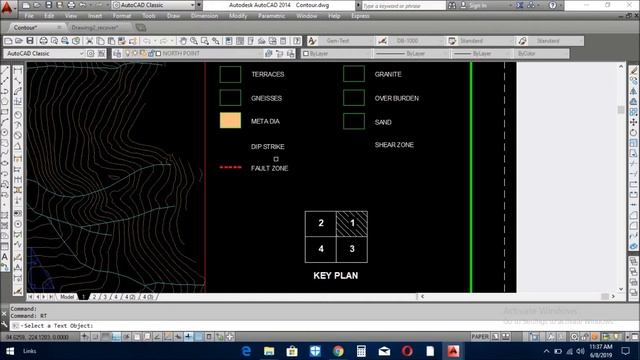
Task: Select the Rotate tool on right toolbar
Action: point(633,133)
